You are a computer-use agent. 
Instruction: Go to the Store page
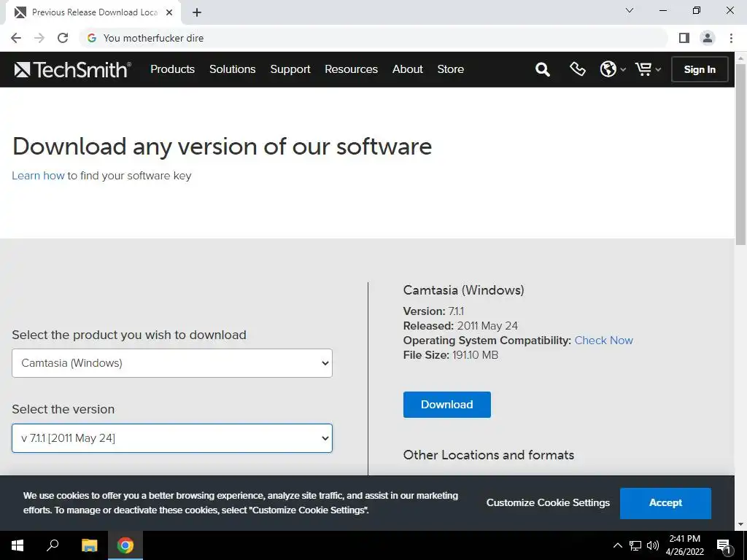point(451,69)
